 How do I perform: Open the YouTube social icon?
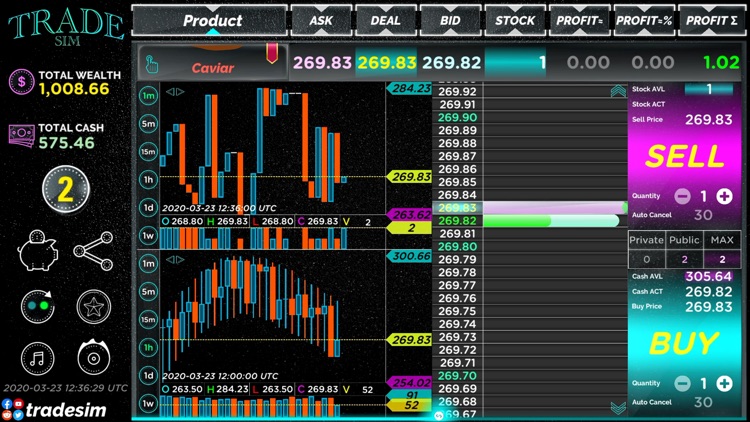[x=18, y=404]
